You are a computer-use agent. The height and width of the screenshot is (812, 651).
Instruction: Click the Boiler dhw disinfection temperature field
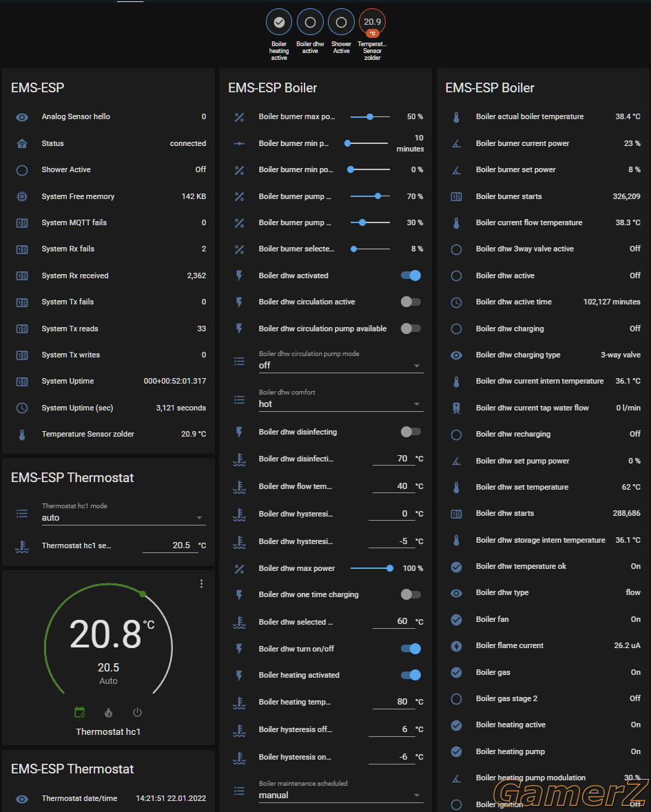point(393,459)
